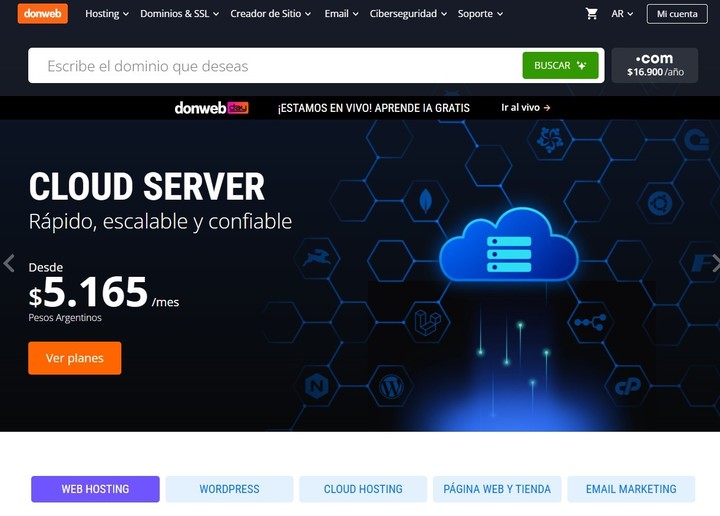Click the CLOUD SERVER heading

pos(146,186)
